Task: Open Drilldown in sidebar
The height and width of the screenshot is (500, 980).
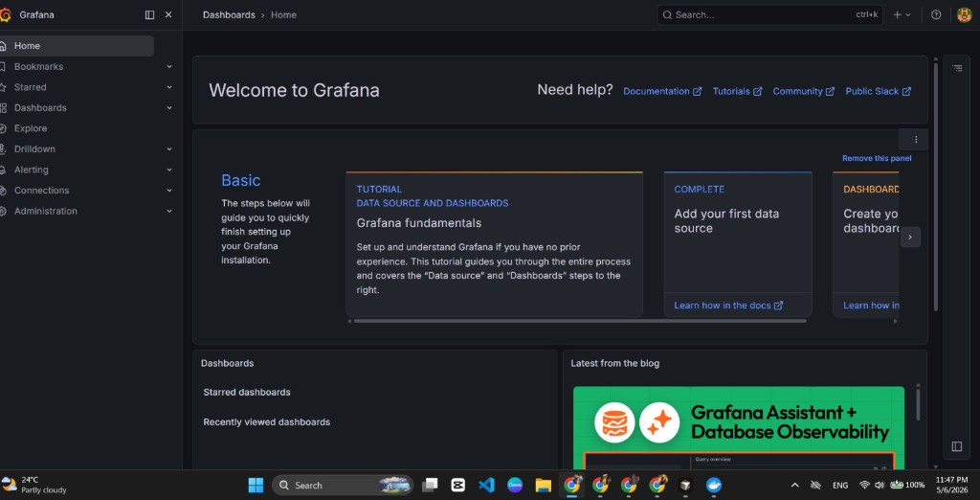Action: click(34, 148)
